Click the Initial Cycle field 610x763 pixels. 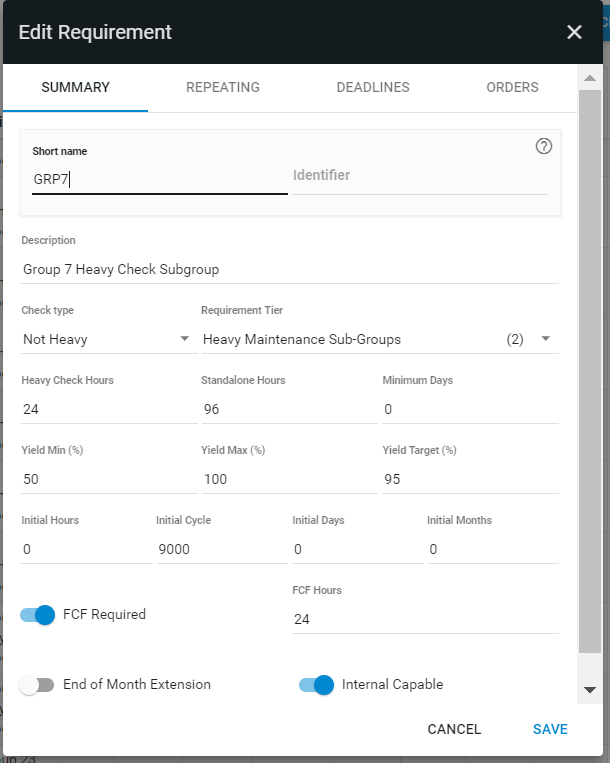point(222,549)
